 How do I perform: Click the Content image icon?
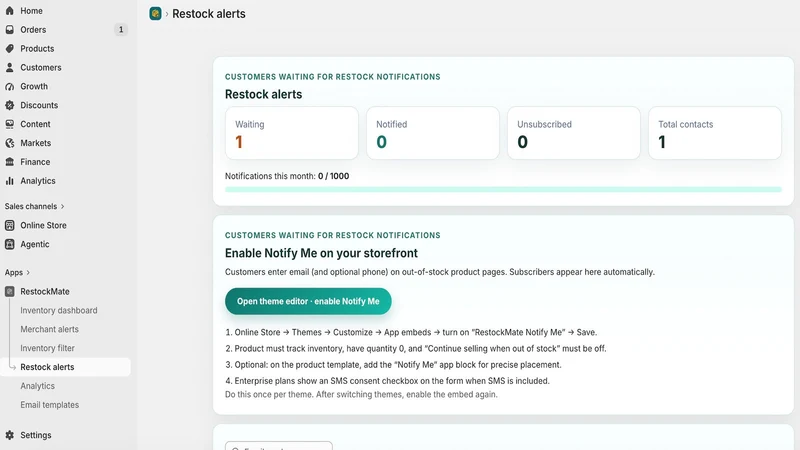10,124
